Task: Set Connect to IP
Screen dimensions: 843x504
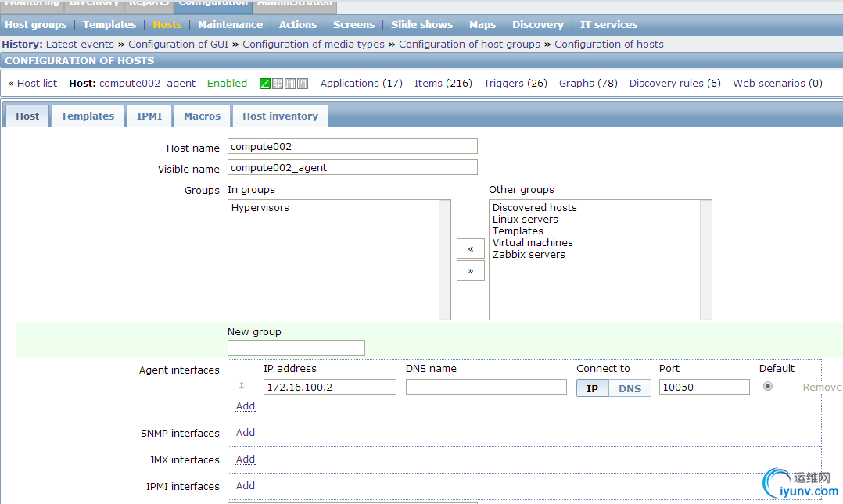Action: tap(592, 388)
